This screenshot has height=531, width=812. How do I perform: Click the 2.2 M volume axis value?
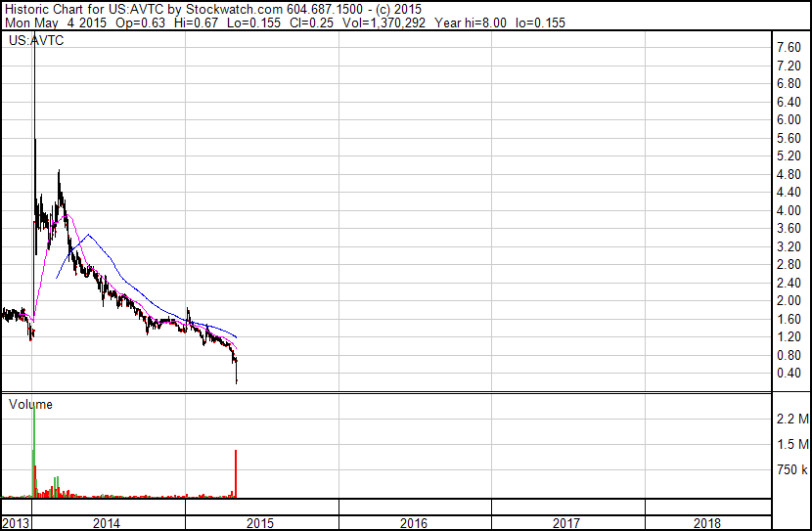(792, 419)
